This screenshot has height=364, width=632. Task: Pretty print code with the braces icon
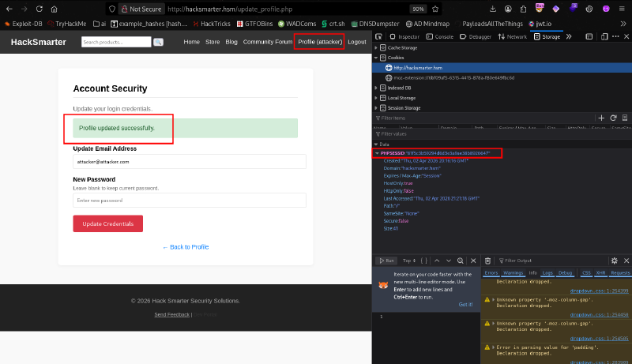424,261
